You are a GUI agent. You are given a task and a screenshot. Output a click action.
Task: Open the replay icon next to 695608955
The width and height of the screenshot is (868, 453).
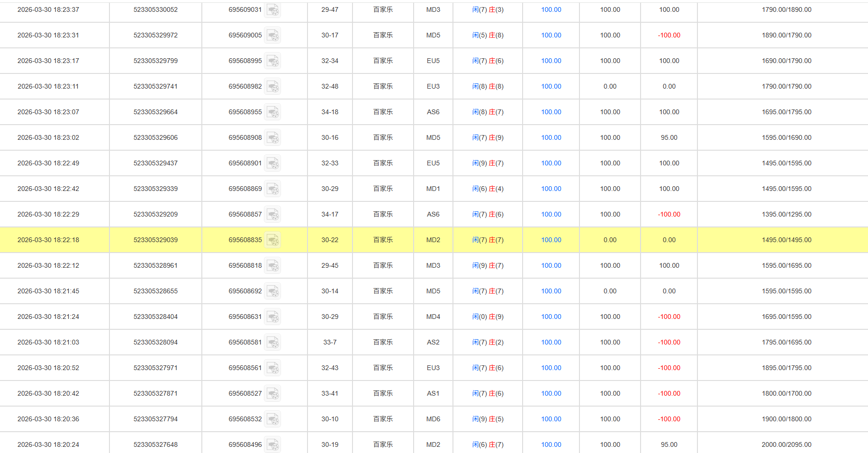(272, 112)
